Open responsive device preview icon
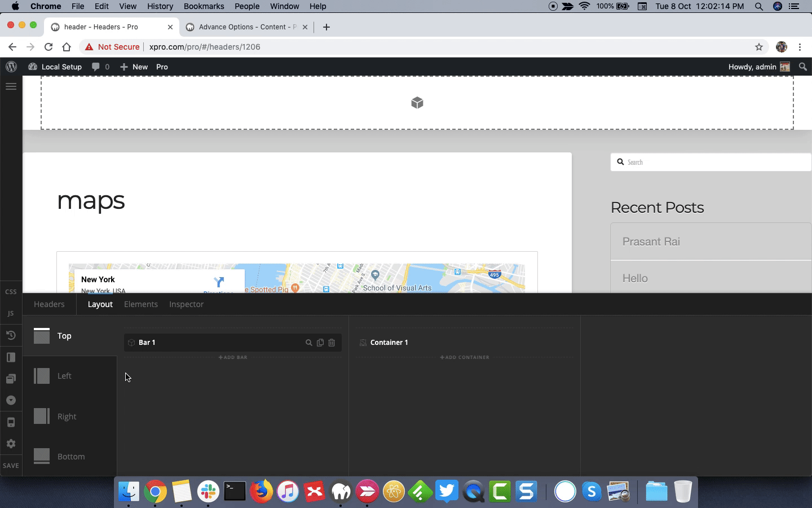Screen dimensions: 812x508 (11, 422)
